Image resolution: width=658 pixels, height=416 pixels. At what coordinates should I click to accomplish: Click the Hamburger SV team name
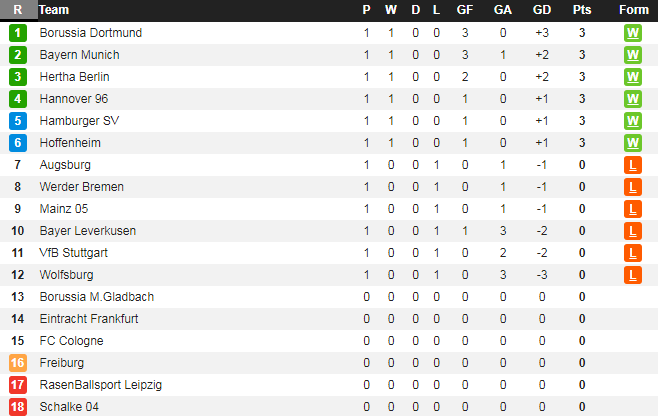(79, 121)
